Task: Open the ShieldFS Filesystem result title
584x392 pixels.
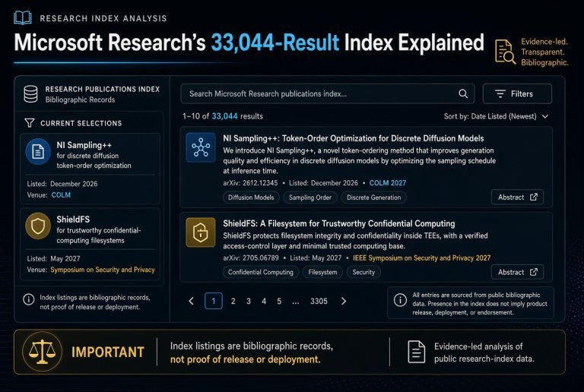Action: point(339,223)
